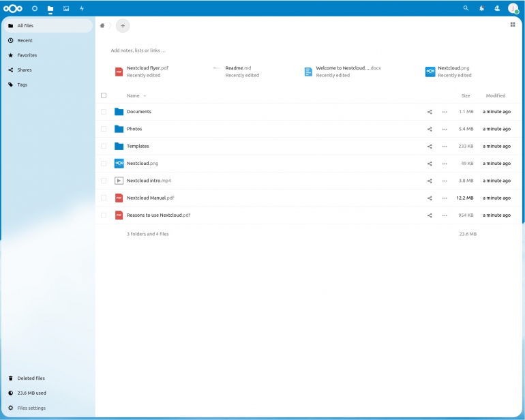
Task: Click share icon for Documents folder
Action: [430, 112]
